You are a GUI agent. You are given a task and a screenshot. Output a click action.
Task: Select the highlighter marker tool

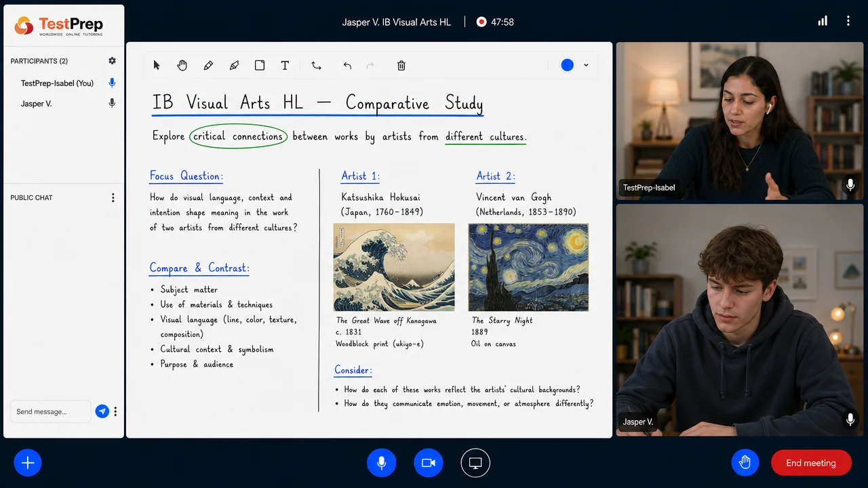tap(234, 66)
